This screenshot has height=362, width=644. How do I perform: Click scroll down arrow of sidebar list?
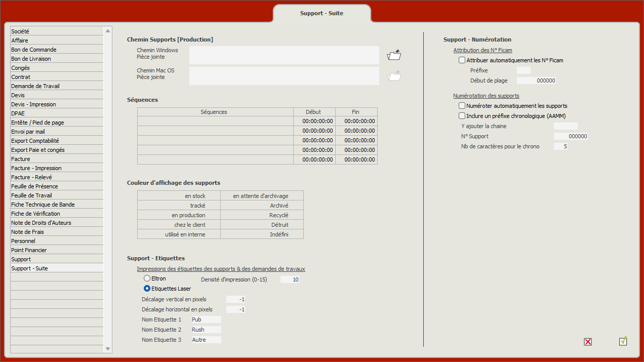pyautogui.click(x=108, y=349)
